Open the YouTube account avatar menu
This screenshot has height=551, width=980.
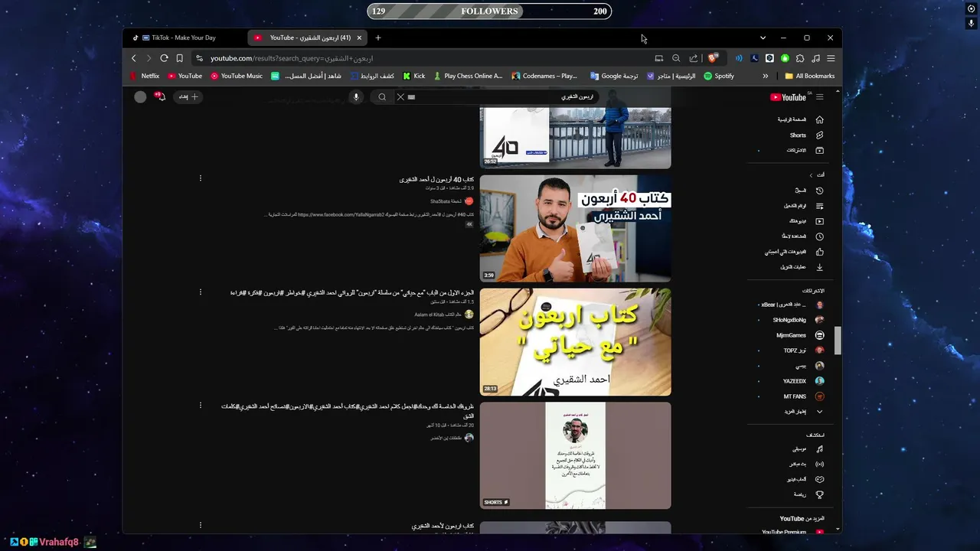click(140, 96)
